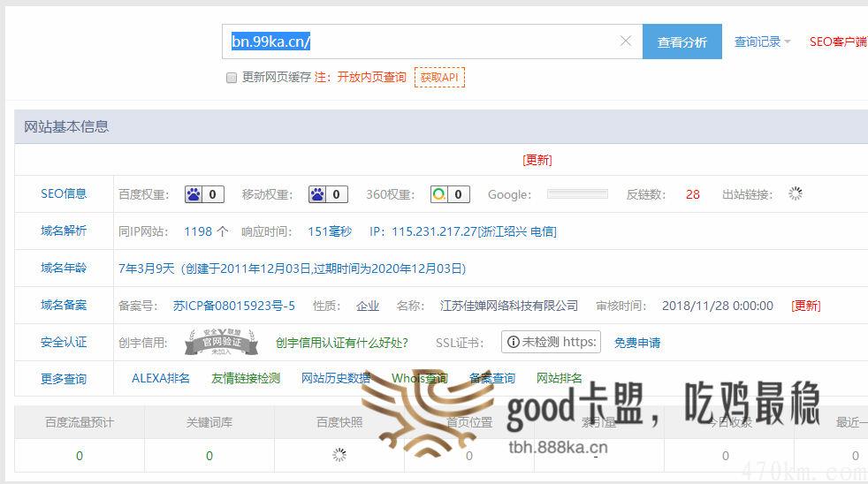
Task: Open the ALEXA排名 link
Action: 161,378
